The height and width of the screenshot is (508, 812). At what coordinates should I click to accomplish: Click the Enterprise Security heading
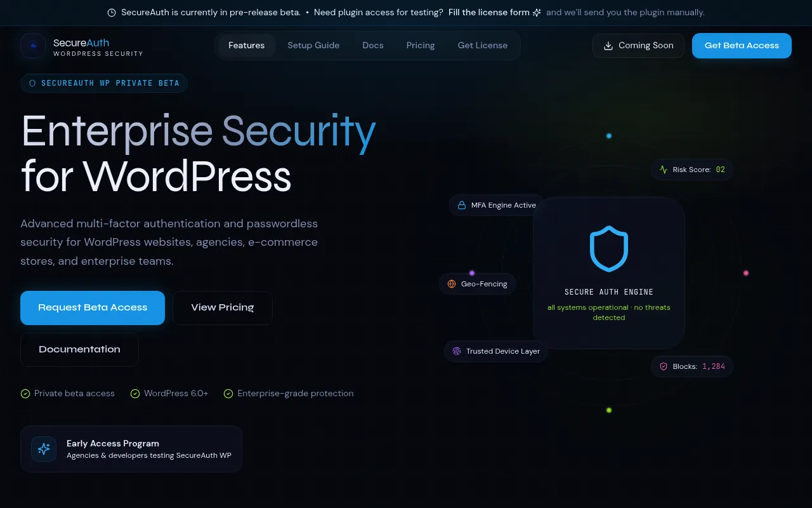click(x=199, y=131)
